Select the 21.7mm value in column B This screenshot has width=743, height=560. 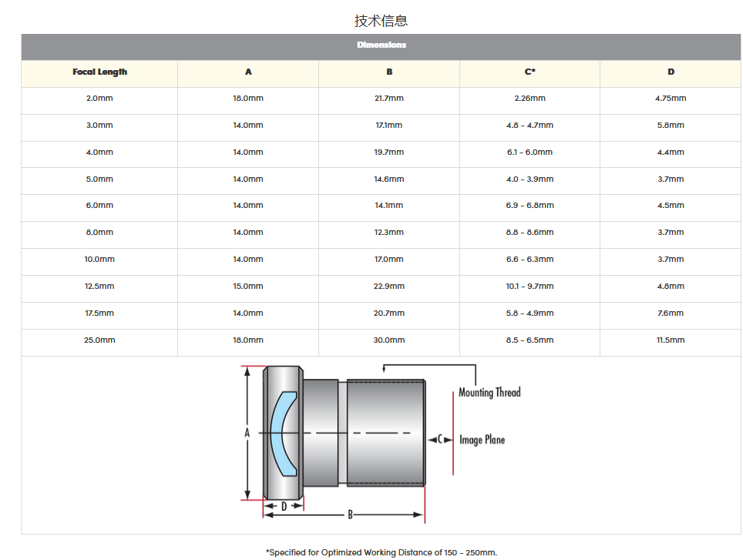coord(388,99)
